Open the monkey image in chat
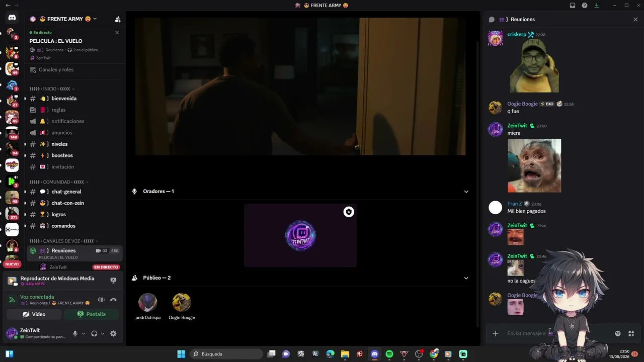This screenshot has width=644, height=362. 534,165
